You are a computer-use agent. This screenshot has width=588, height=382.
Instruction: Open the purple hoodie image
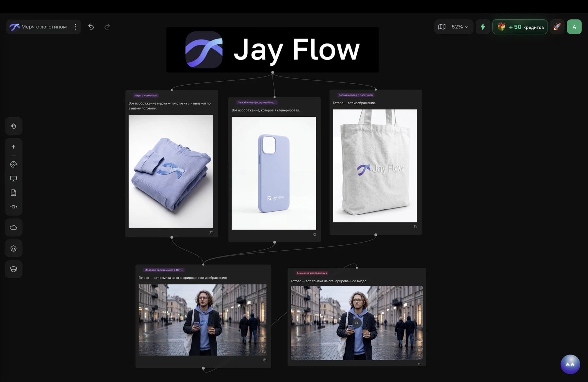(171, 171)
